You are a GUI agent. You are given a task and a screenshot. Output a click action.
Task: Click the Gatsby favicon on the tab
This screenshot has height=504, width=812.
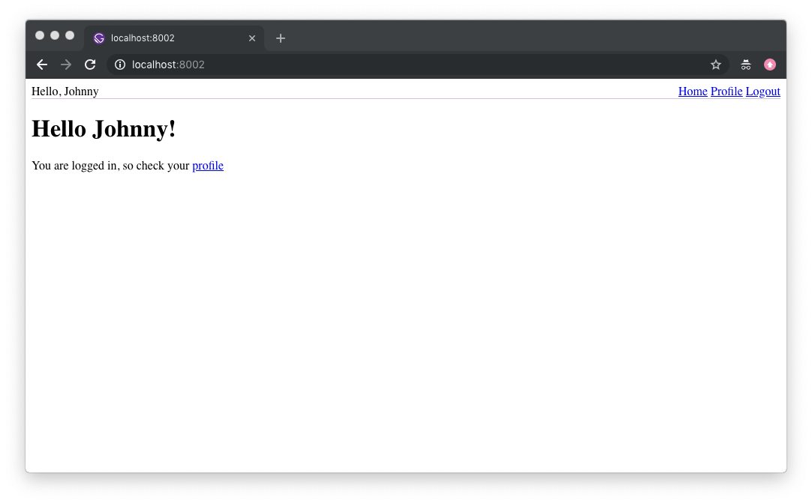click(99, 38)
